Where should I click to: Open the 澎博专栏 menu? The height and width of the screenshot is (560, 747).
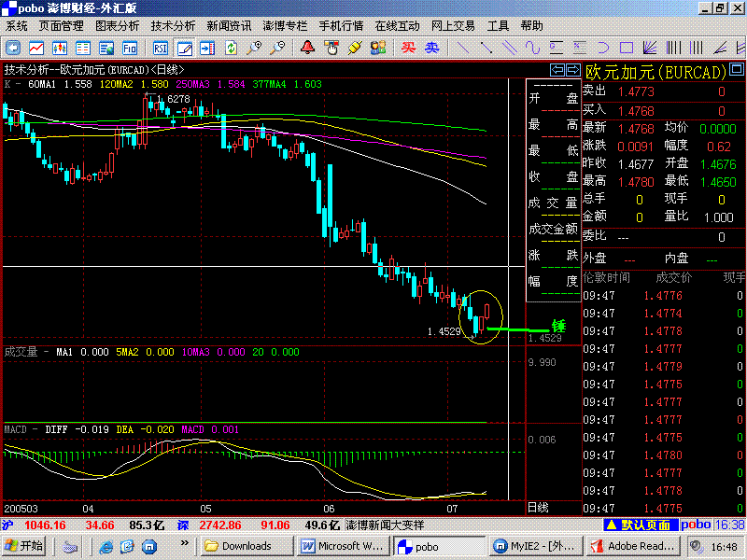285,26
